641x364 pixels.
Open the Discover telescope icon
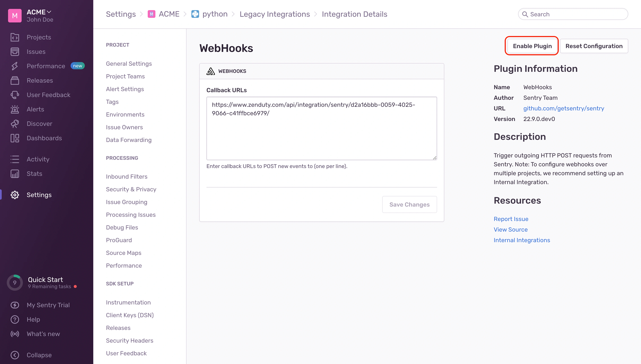point(15,124)
